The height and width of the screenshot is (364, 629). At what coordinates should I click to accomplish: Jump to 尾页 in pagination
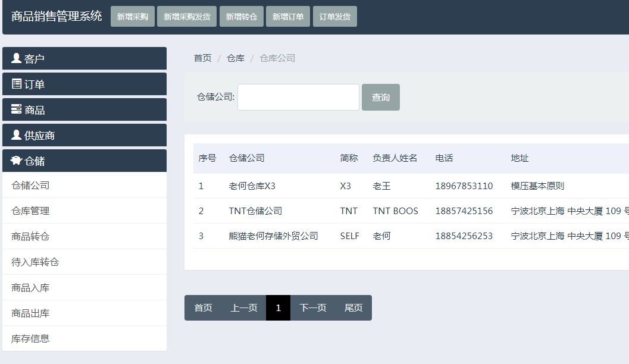coord(353,308)
